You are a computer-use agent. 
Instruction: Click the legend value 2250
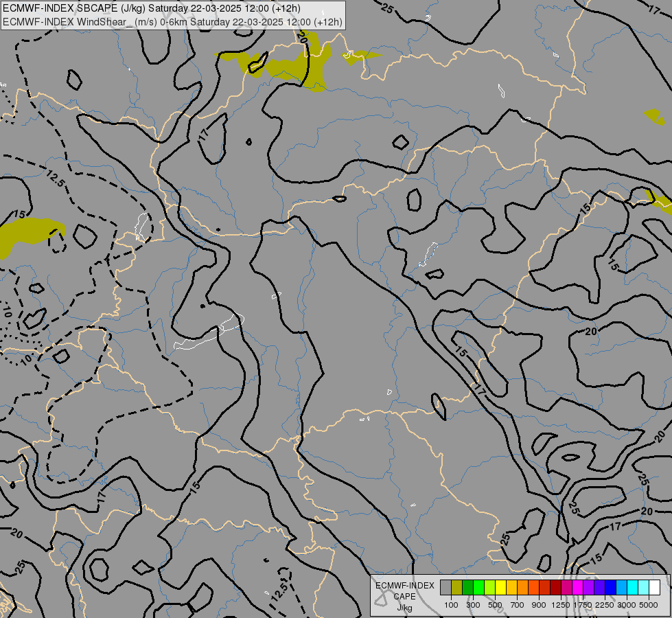click(x=605, y=605)
